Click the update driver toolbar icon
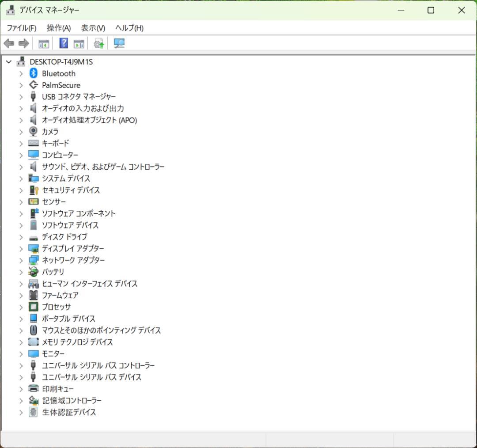This screenshot has width=477, height=448. 99,43
